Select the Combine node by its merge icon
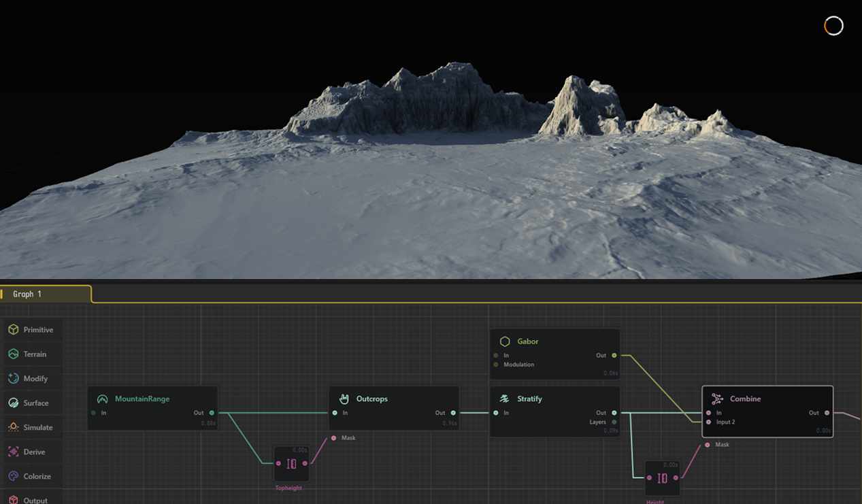 (x=717, y=399)
